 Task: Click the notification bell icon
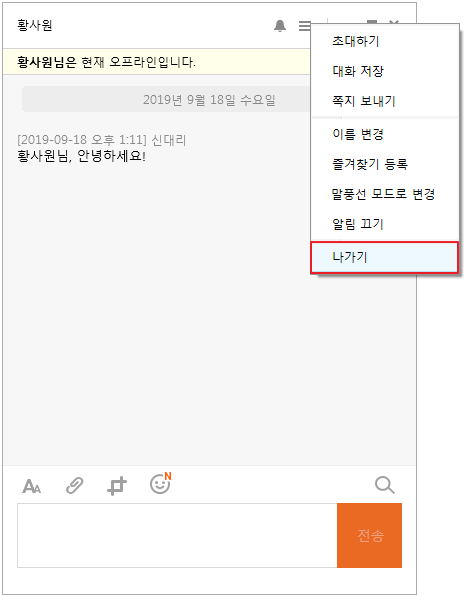pos(280,26)
